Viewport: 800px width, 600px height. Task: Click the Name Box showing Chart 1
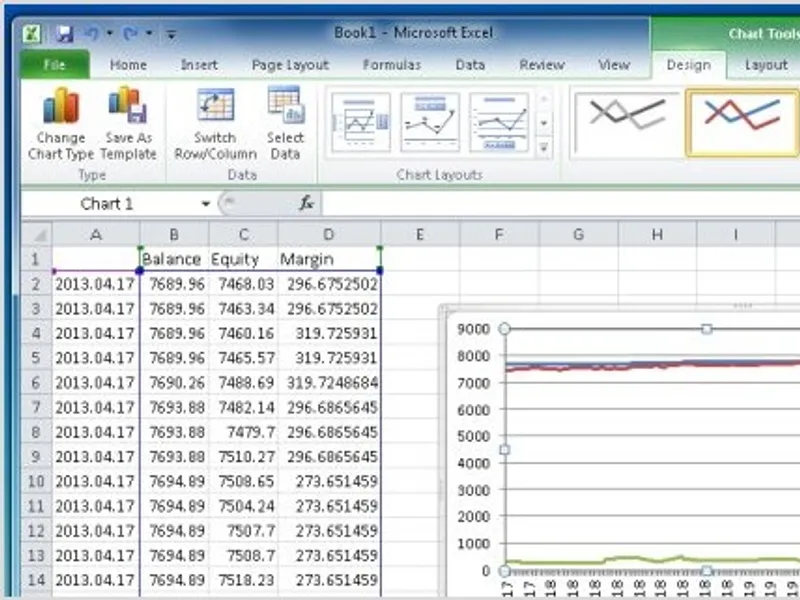tap(107, 204)
